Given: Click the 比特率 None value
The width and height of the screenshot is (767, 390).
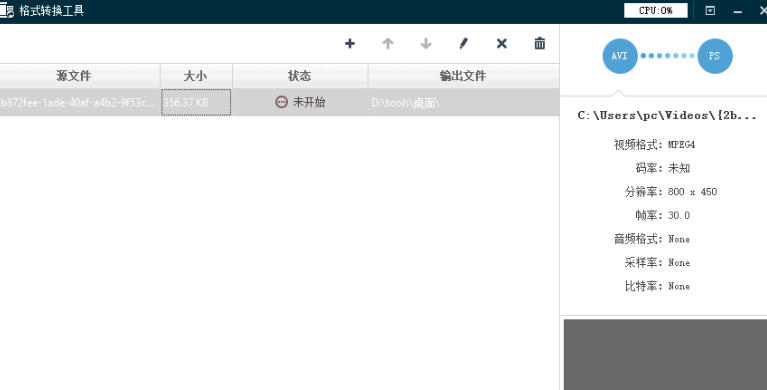Looking at the screenshot, I should click(679, 286).
